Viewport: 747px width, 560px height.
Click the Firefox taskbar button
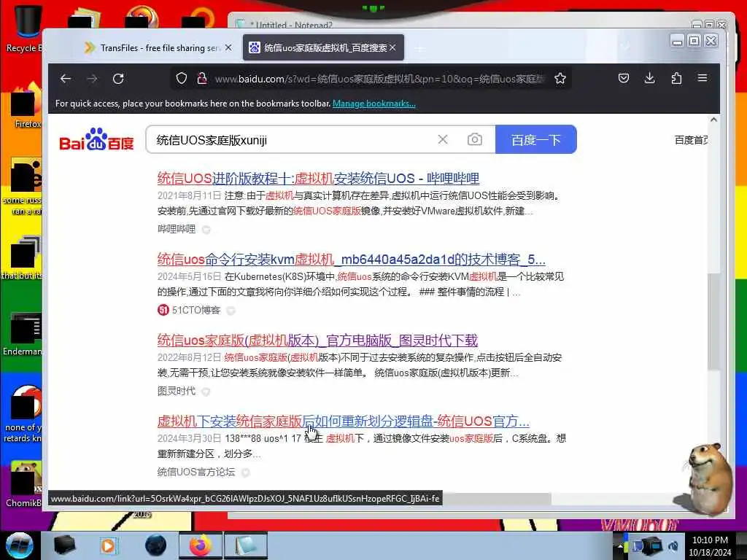click(x=200, y=545)
